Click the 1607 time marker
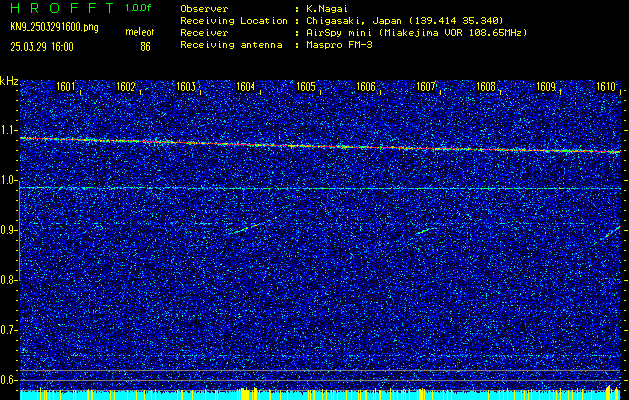This screenshot has height=400, width=629. point(426,87)
